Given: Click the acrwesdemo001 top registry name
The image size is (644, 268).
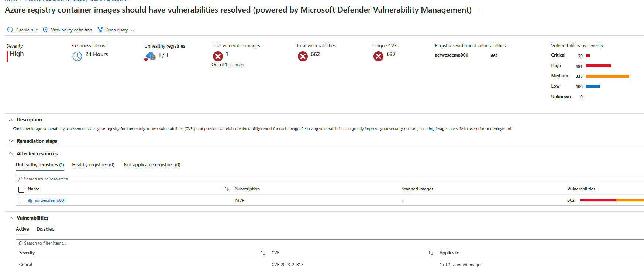Looking at the screenshot, I should tap(451, 55).
